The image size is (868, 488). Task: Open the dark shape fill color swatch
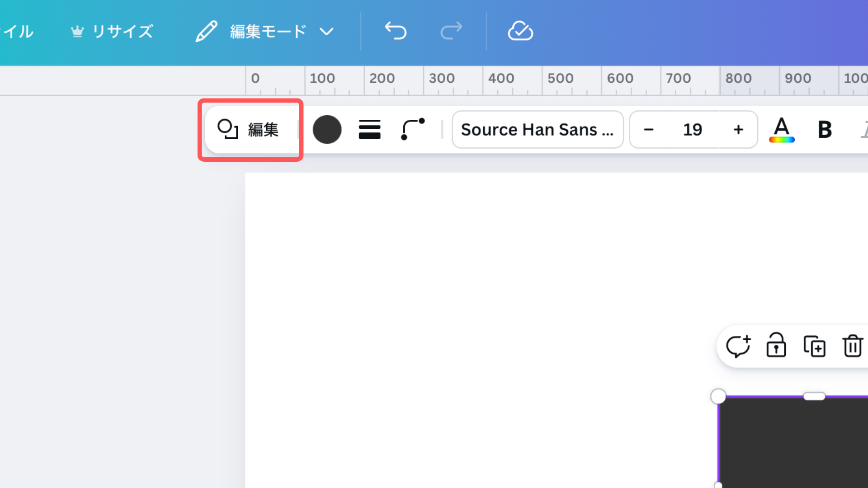[x=327, y=130]
